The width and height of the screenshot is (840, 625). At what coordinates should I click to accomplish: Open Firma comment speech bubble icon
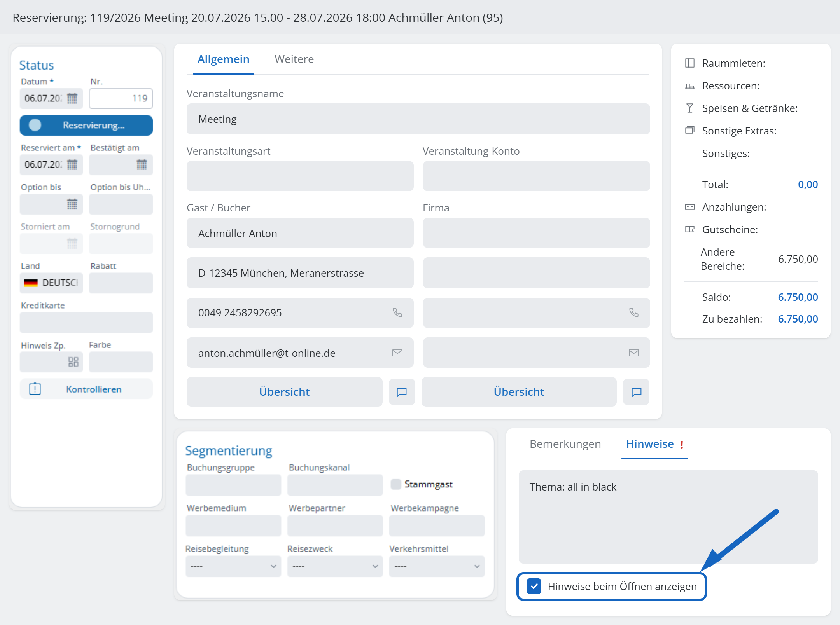(636, 392)
